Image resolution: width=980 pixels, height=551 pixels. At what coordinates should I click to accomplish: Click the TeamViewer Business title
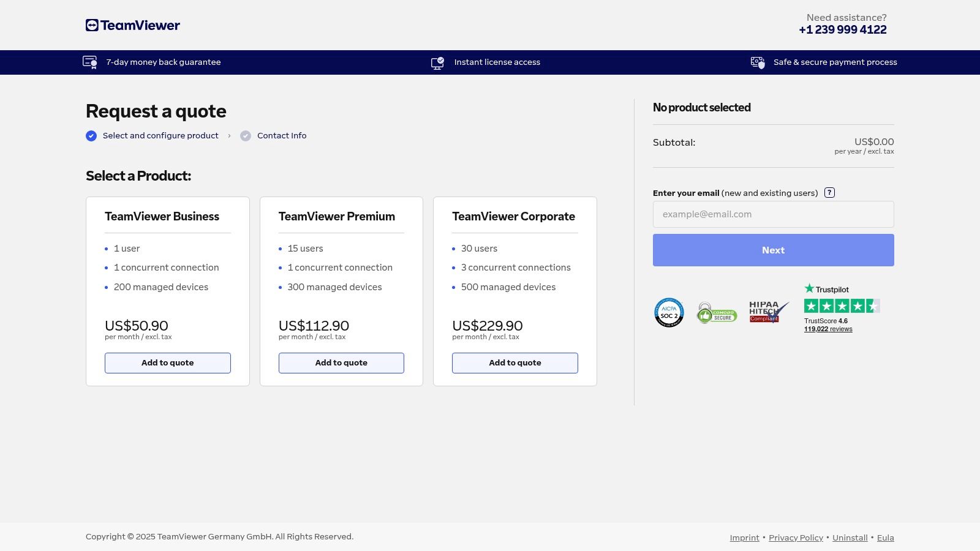(162, 217)
